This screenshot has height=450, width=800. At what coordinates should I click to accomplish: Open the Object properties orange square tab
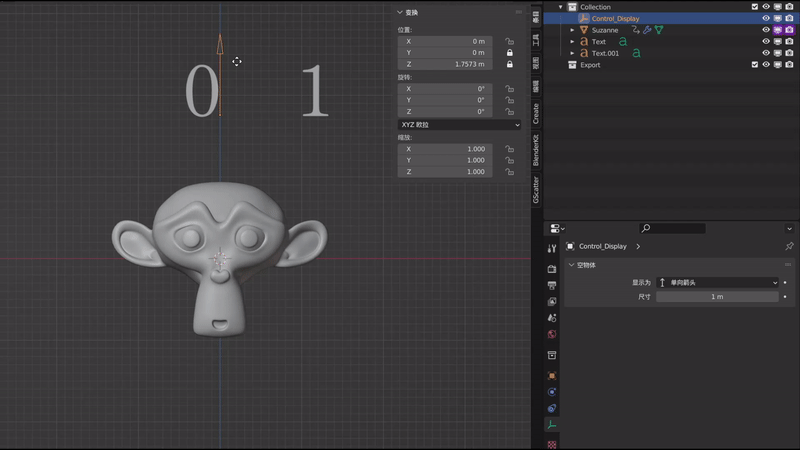coord(552,376)
